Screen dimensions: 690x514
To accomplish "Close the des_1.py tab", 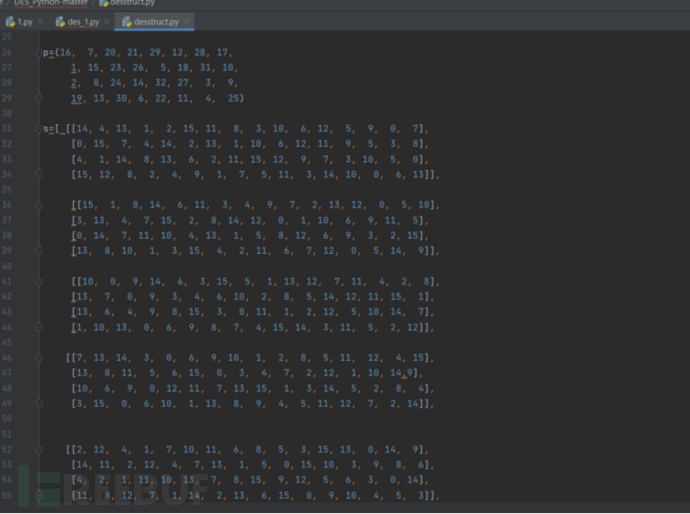I will point(105,21).
